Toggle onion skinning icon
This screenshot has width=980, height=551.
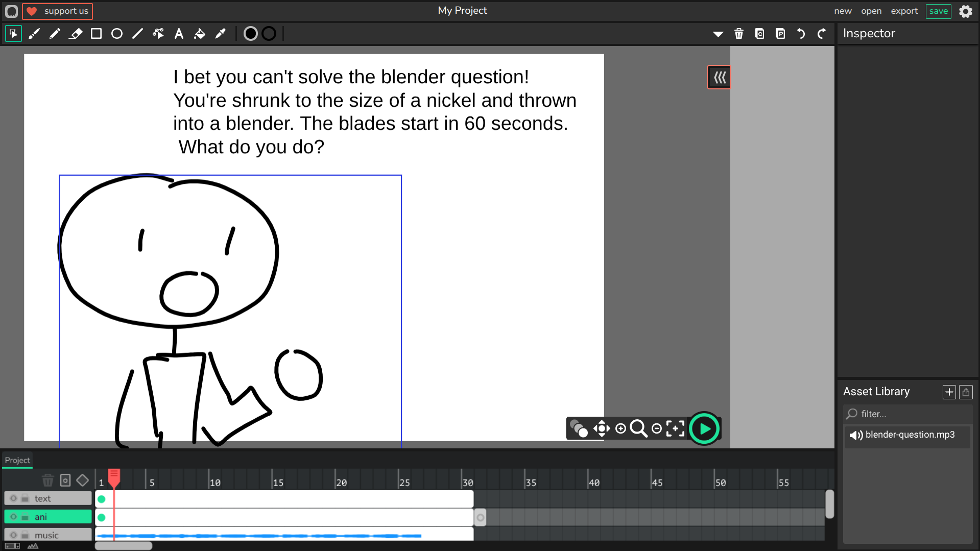click(x=579, y=428)
